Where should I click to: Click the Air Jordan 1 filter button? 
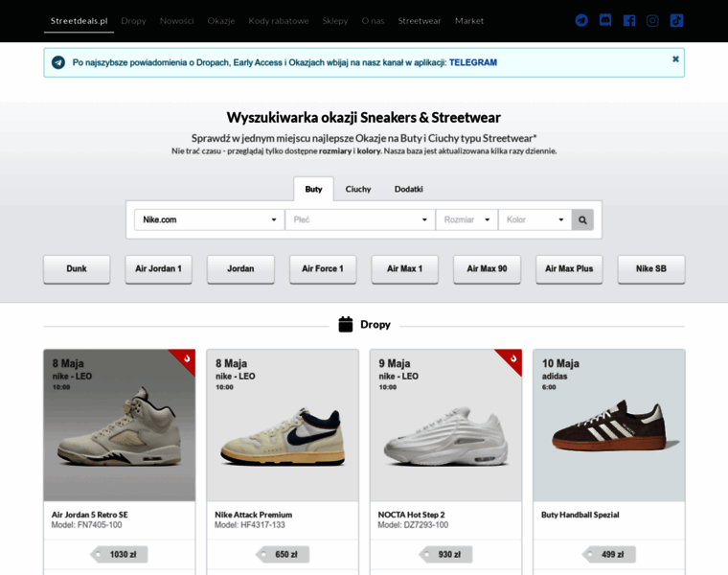click(x=158, y=269)
